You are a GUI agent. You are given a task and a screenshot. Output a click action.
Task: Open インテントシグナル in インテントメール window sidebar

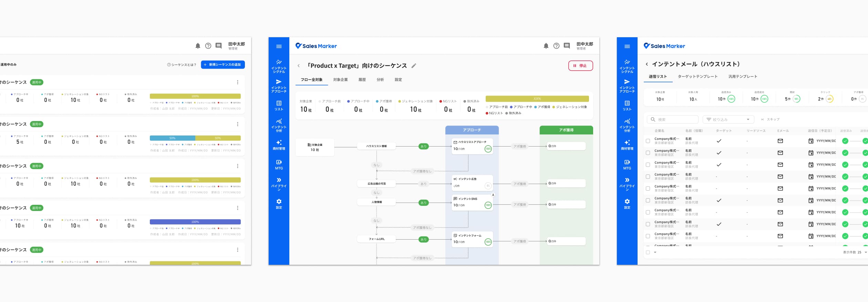[627, 66]
